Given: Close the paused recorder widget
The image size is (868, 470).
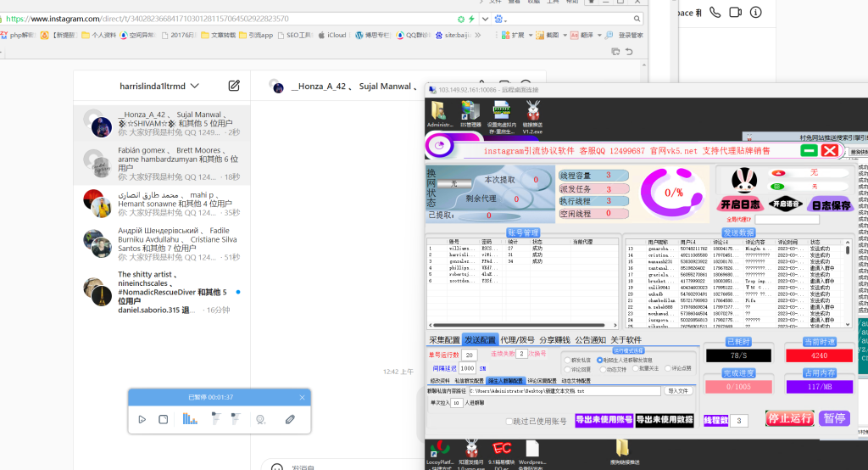Looking at the screenshot, I should tap(302, 397).
